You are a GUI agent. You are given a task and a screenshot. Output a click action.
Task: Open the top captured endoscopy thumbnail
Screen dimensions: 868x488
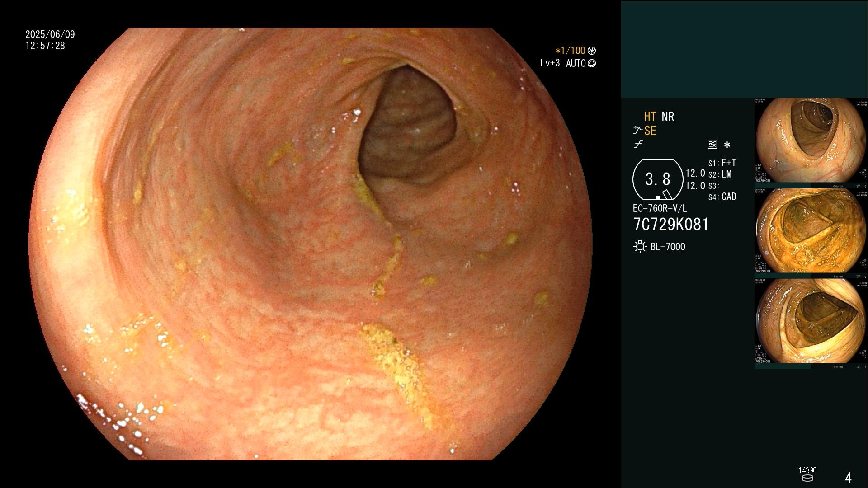click(x=811, y=140)
